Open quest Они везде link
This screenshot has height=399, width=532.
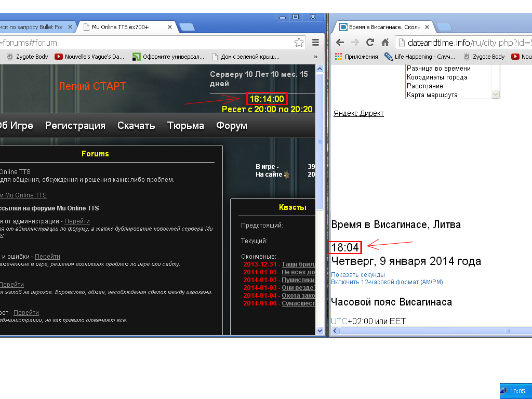(299, 288)
